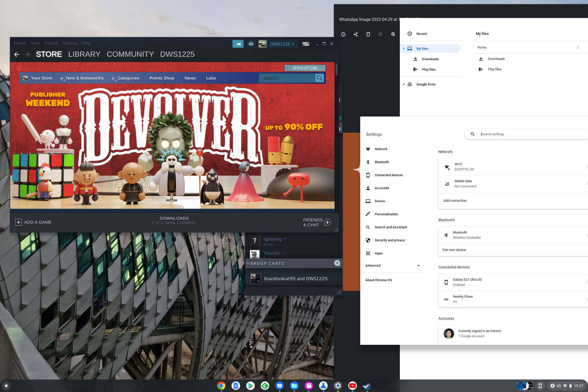
Task: Click Add connection in Network settings
Action: tap(455, 200)
